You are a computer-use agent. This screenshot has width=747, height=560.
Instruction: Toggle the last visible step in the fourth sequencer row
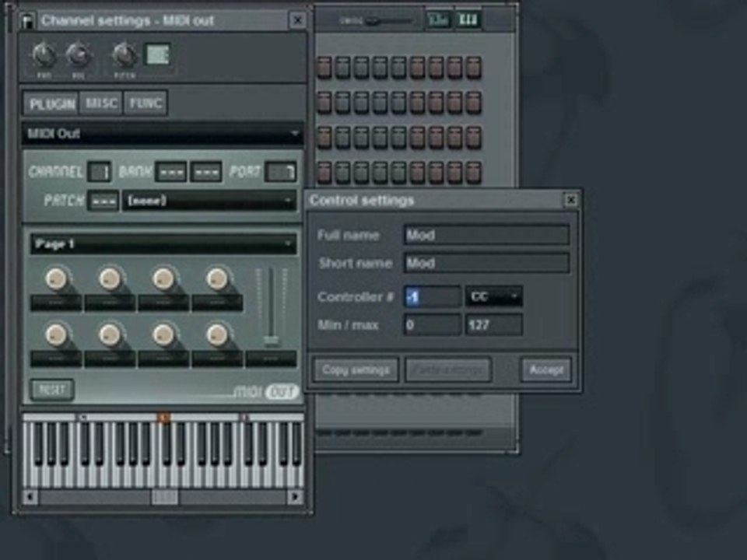(x=474, y=173)
